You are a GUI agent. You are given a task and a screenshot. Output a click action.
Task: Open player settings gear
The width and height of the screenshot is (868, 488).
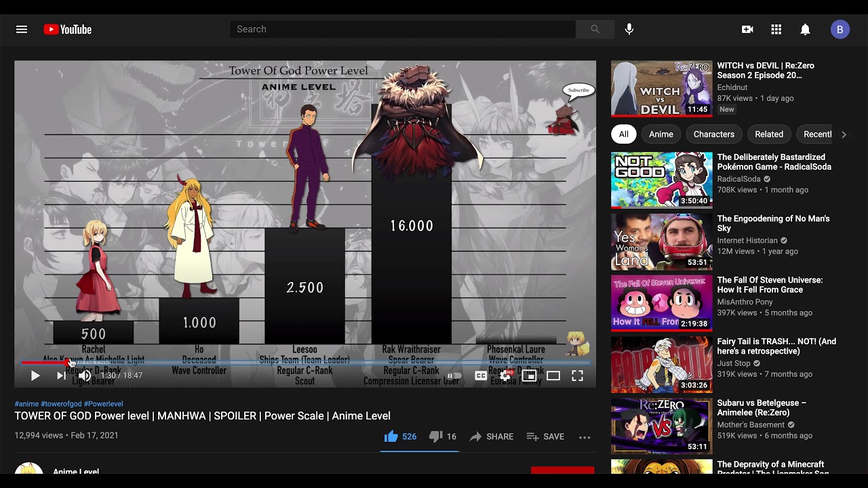(x=505, y=375)
